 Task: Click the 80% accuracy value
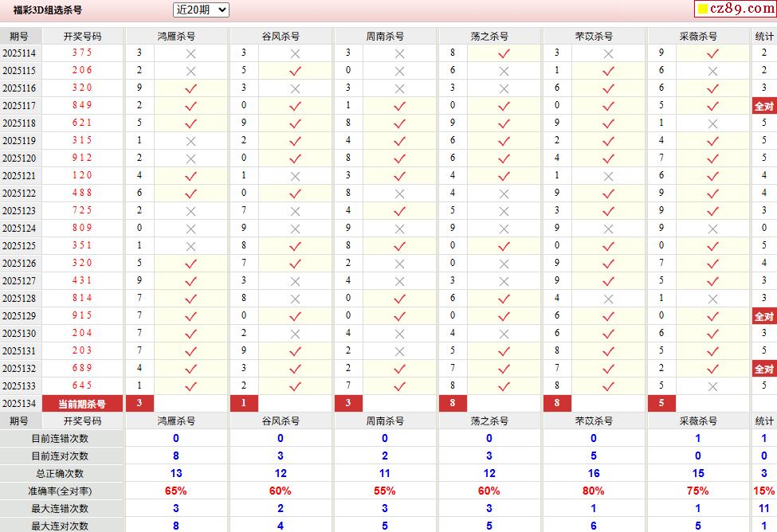594,491
